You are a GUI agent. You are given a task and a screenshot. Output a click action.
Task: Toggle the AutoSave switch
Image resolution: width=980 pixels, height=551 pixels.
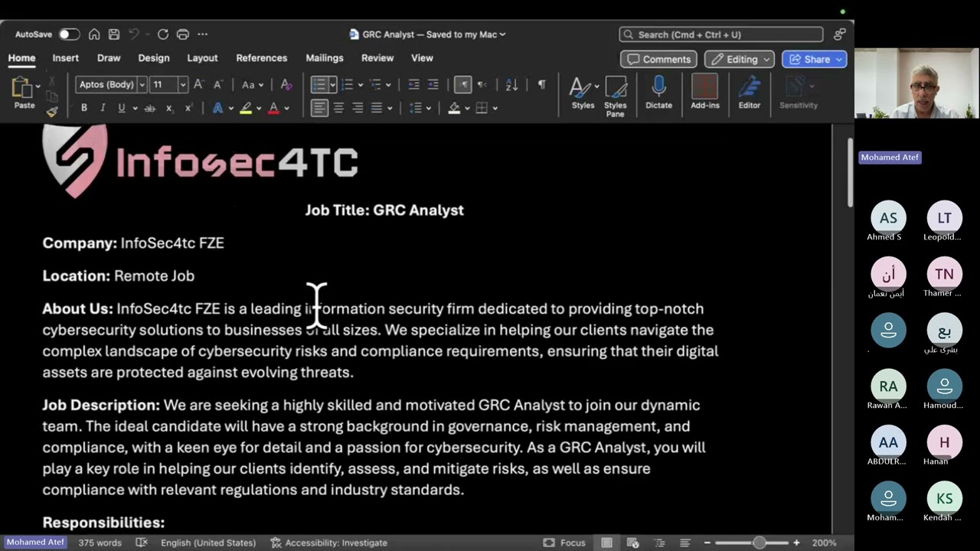tap(69, 34)
